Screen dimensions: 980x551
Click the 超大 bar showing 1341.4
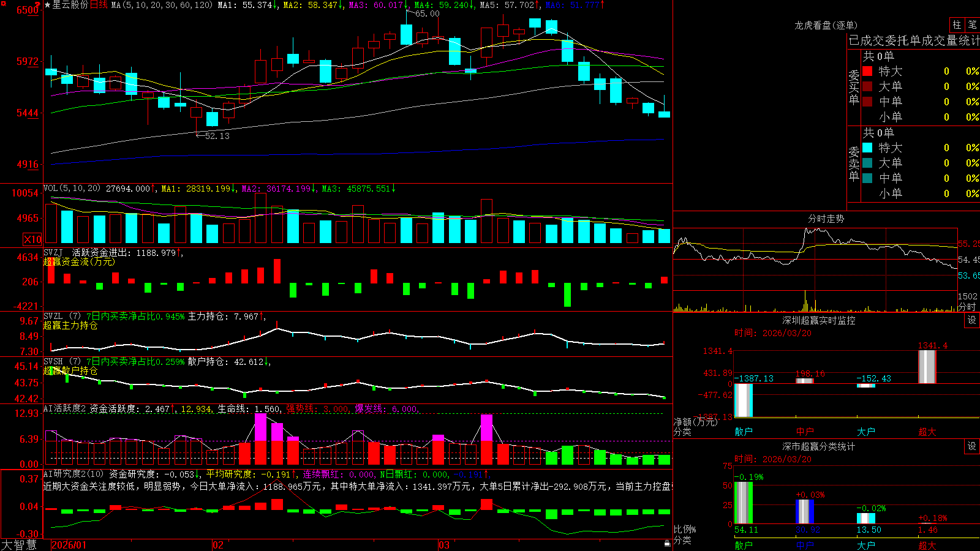(x=927, y=367)
